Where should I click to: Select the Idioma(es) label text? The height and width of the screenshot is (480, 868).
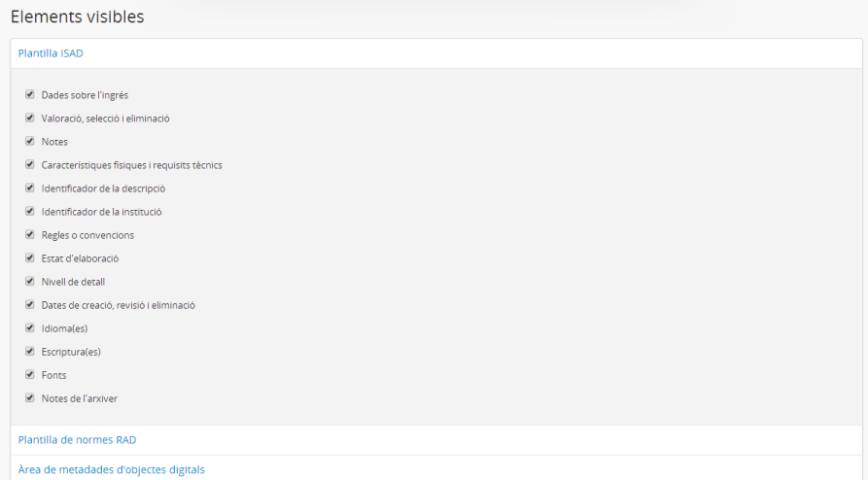(x=64, y=328)
